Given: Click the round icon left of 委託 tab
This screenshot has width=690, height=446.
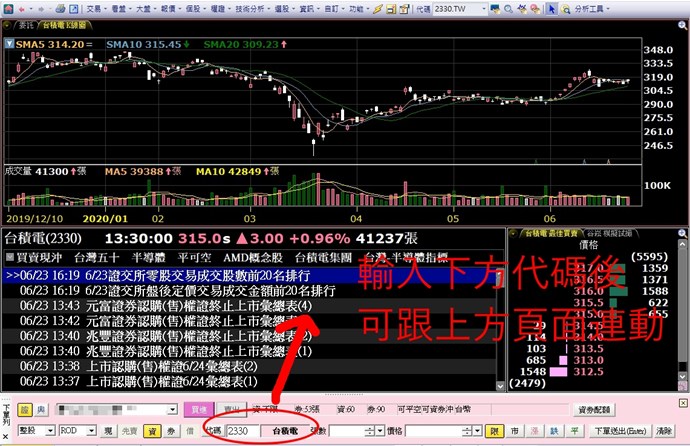Looking at the screenshot, I should [7, 25].
